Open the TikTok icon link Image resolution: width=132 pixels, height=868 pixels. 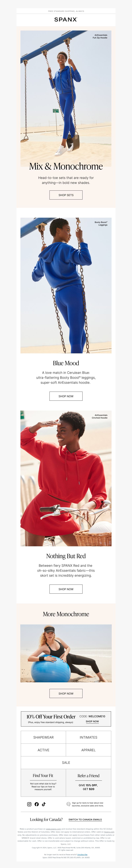(x=44, y=804)
